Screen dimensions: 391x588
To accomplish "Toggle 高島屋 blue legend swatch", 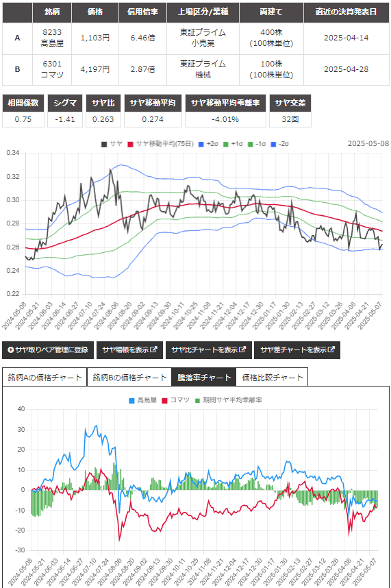I will 131,400.
